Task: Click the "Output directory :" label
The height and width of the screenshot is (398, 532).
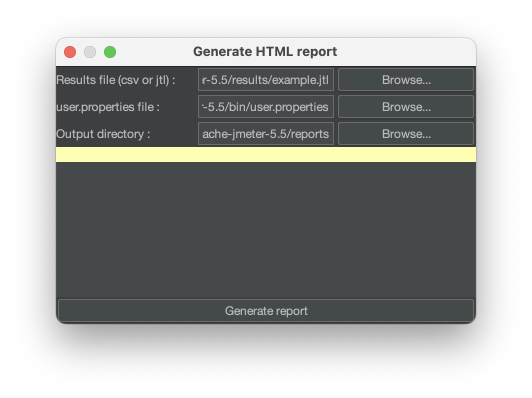Action: (x=103, y=134)
